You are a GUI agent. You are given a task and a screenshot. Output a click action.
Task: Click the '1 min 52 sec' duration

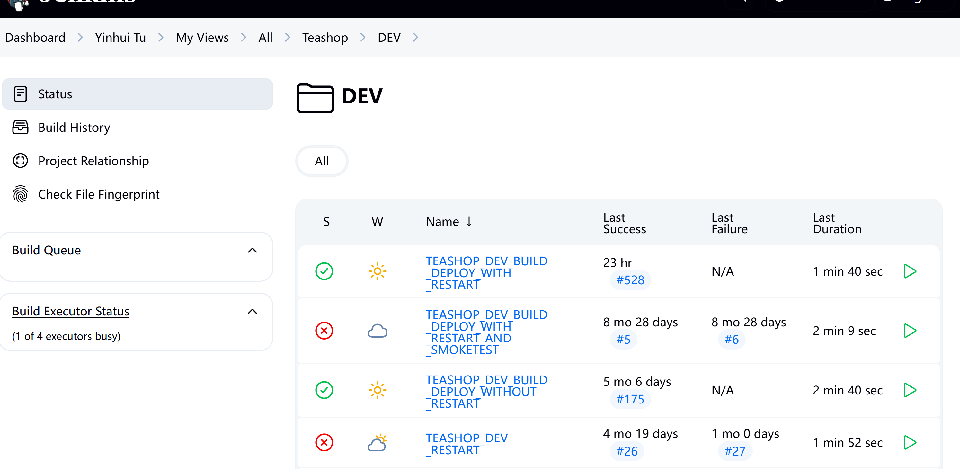pos(847,442)
